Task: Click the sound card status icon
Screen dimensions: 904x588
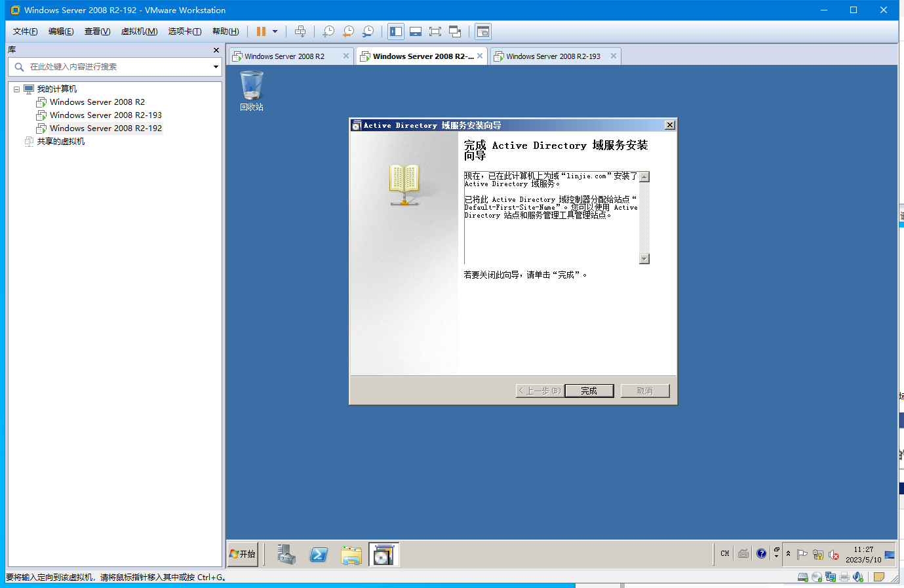Action: [858, 577]
